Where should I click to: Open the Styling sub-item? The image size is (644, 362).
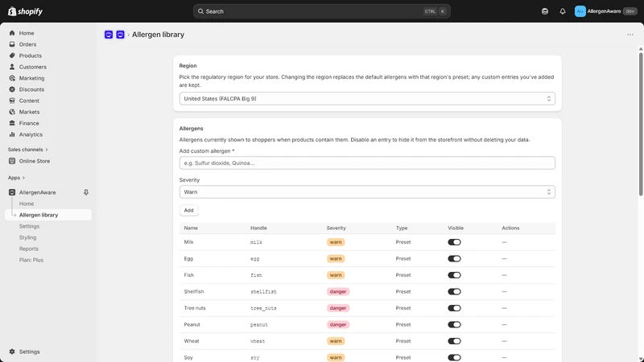click(27, 237)
